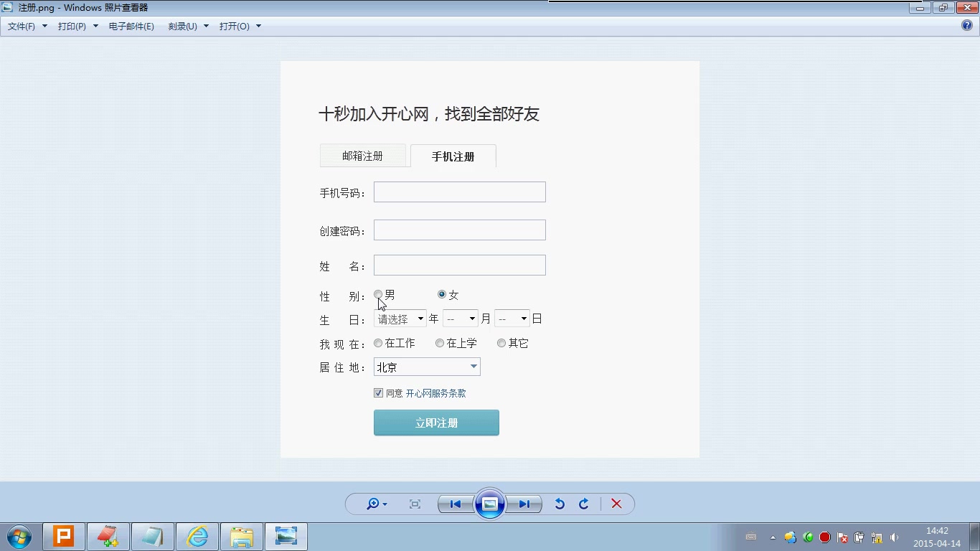The image size is (980, 551).
Task: Select the 女 radio button
Action: coord(442,295)
